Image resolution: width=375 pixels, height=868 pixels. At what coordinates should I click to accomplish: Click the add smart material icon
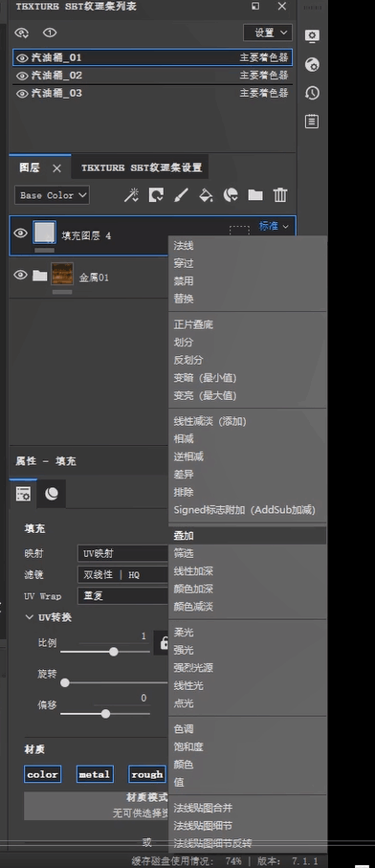(231, 195)
